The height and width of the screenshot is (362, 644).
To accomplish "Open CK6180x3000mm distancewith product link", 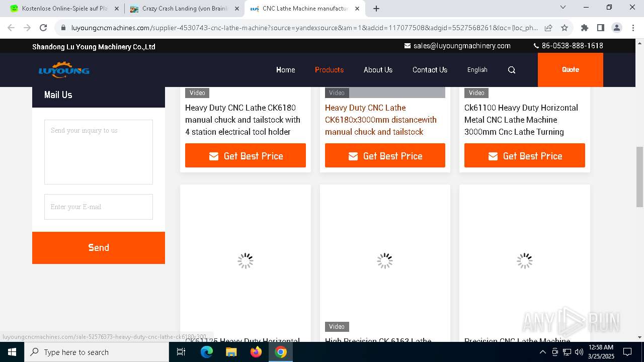I will coord(381,120).
